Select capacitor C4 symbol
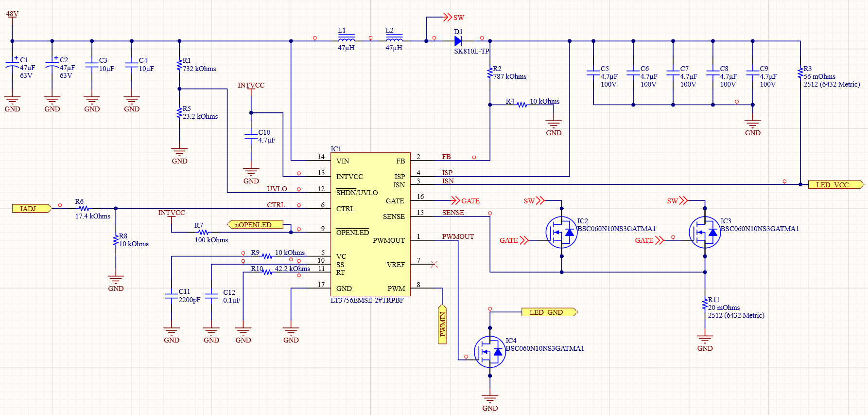This screenshot has width=868, height=415. (x=132, y=65)
